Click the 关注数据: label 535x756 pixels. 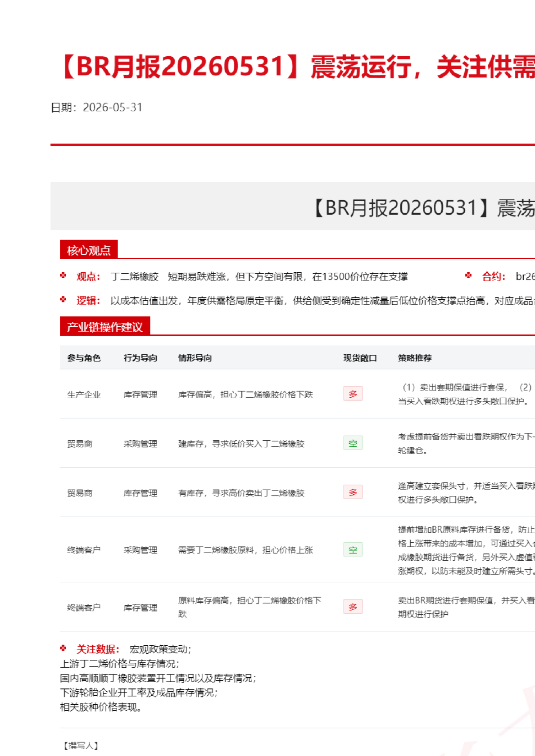(x=98, y=649)
